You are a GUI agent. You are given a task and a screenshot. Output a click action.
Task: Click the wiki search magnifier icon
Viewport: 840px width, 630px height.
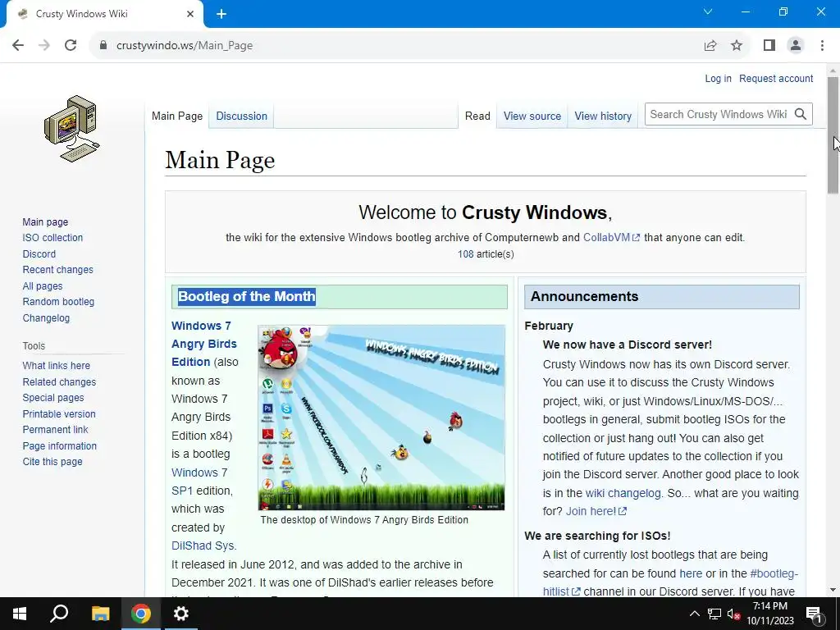click(x=801, y=114)
